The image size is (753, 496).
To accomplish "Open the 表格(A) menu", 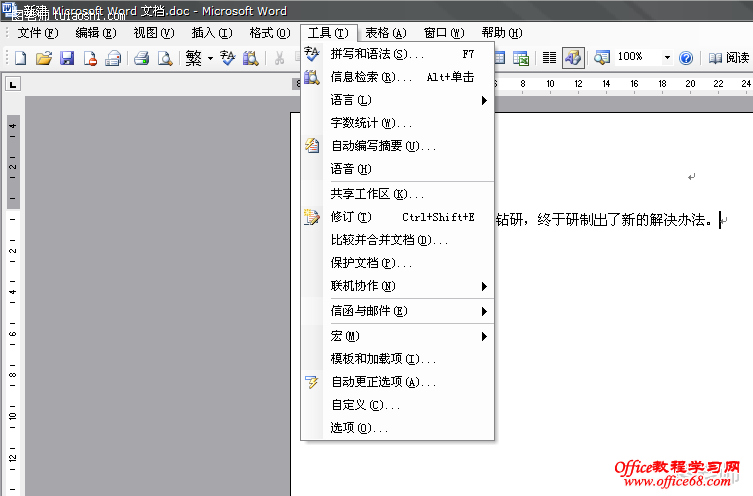I will click(386, 33).
